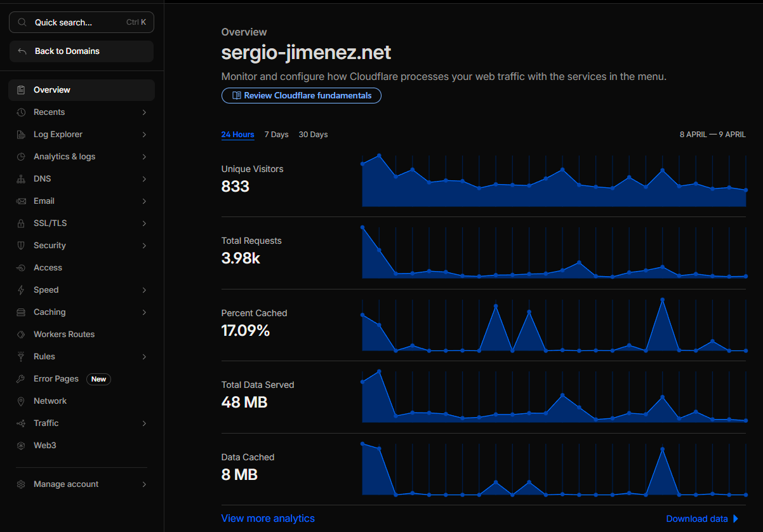Switch to the 30 Days tab
The width and height of the screenshot is (763, 532).
(x=313, y=135)
